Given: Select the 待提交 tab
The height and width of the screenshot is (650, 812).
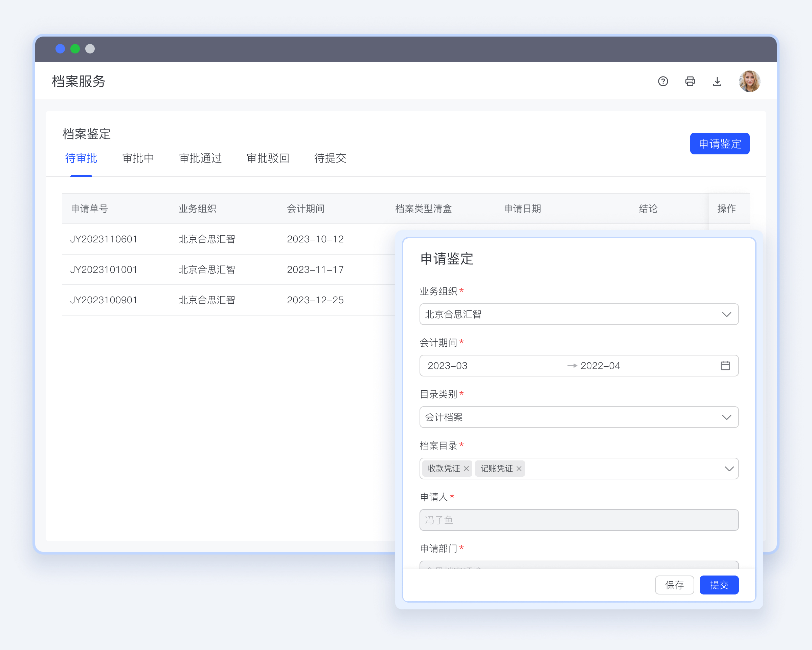Looking at the screenshot, I should pos(330,158).
